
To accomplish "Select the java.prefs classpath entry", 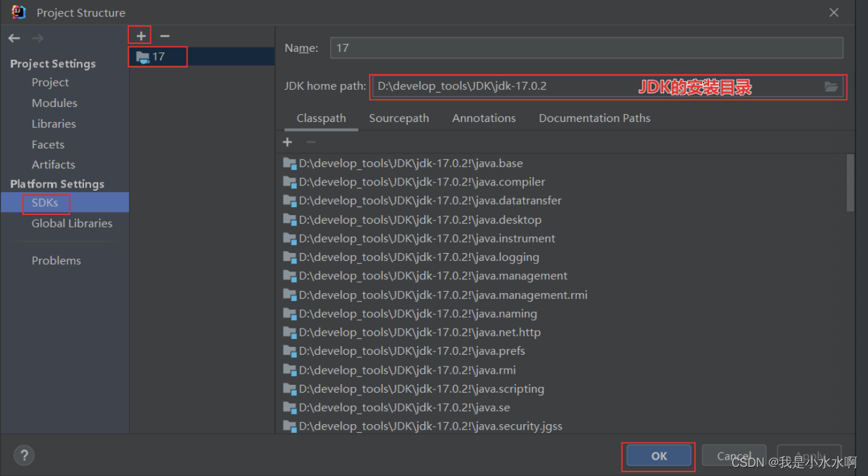I will pos(403,351).
